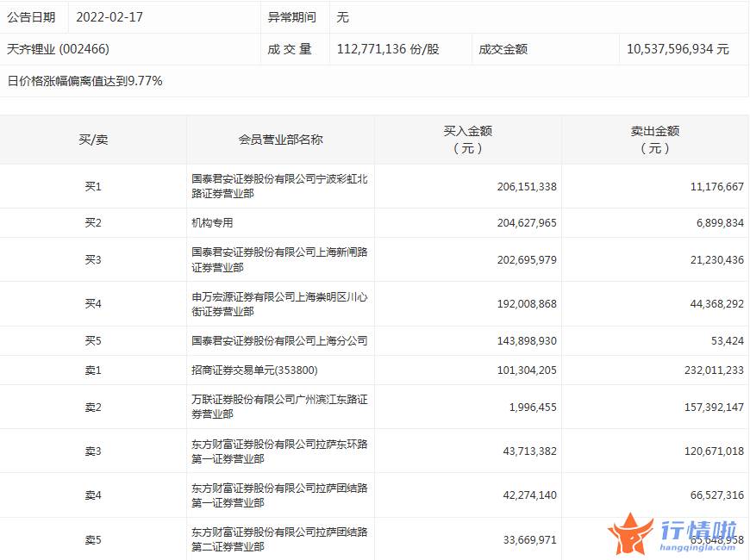Click buy amount 101,304,205
The height and width of the screenshot is (560, 750).
[527, 370]
